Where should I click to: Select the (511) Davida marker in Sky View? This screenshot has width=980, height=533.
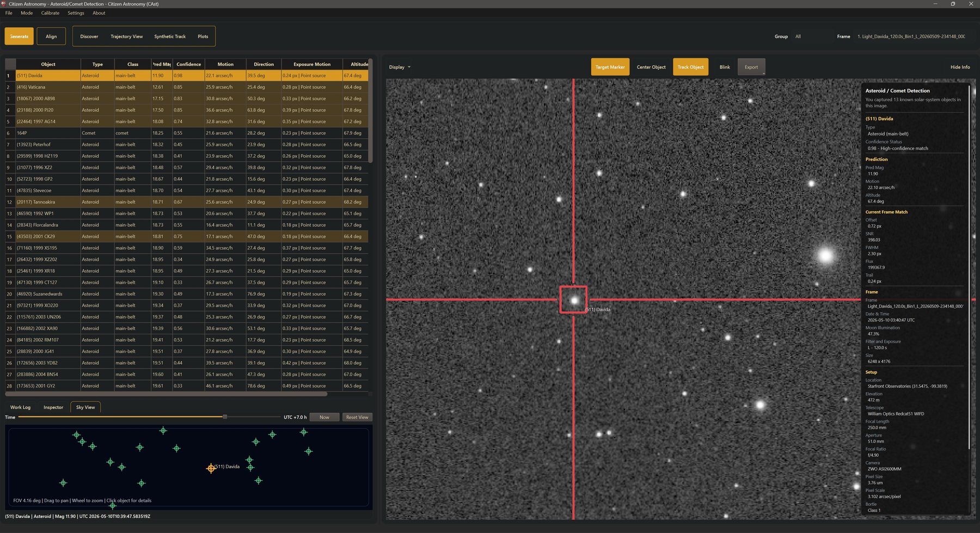211,468
